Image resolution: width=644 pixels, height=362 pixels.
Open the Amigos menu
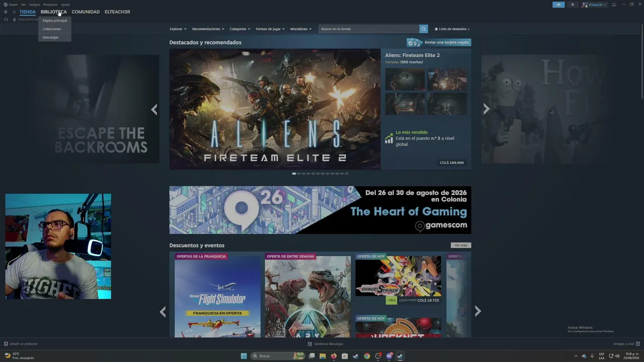[x=35, y=5]
